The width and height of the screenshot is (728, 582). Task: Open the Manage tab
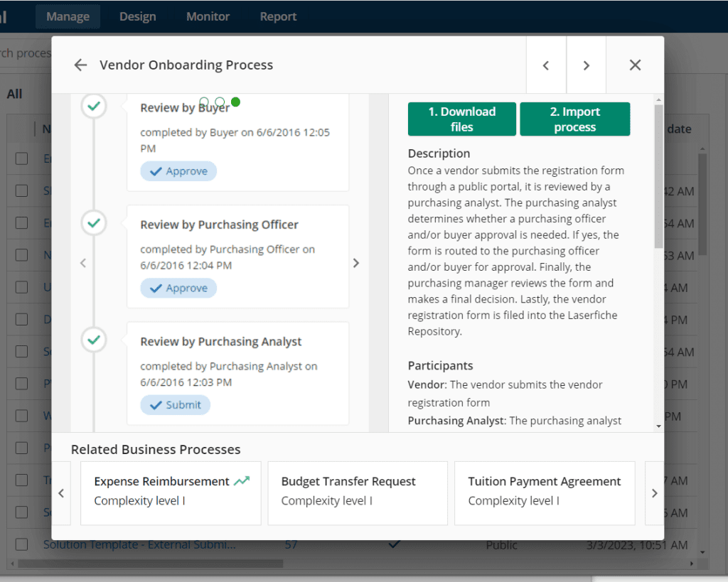(x=68, y=17)
